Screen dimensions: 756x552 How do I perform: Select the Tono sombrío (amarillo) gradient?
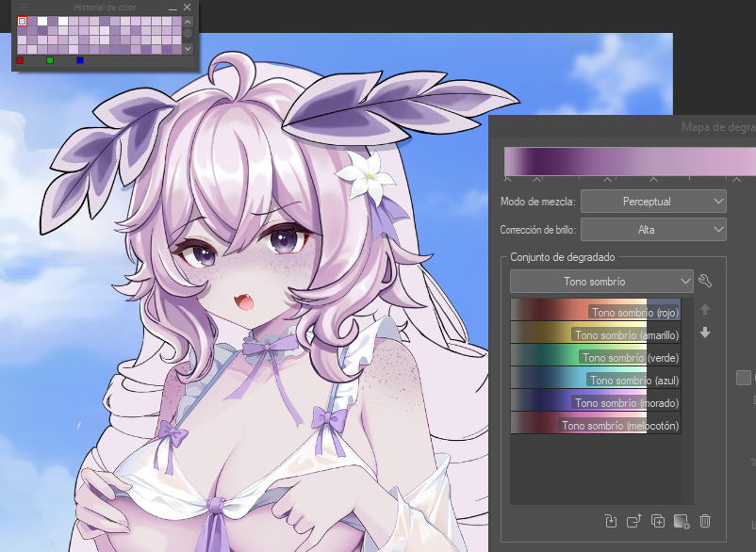pos(596,333)
